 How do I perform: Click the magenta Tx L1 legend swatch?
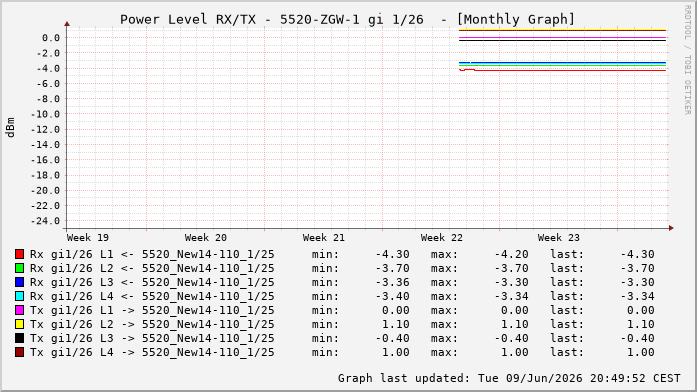[x=19, y=310]
